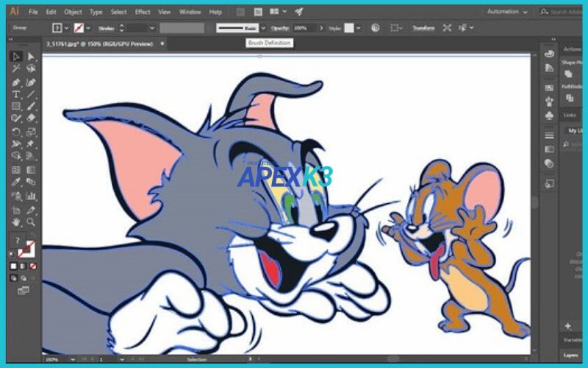Select the Line Segment tool

(x=31, y=94)
